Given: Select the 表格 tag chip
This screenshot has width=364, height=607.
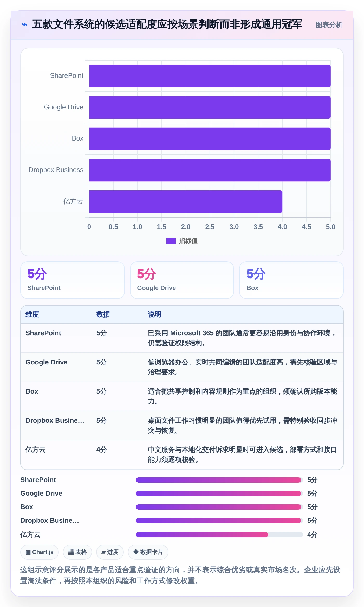Looking at the screenshot, I should click(77, 552).
